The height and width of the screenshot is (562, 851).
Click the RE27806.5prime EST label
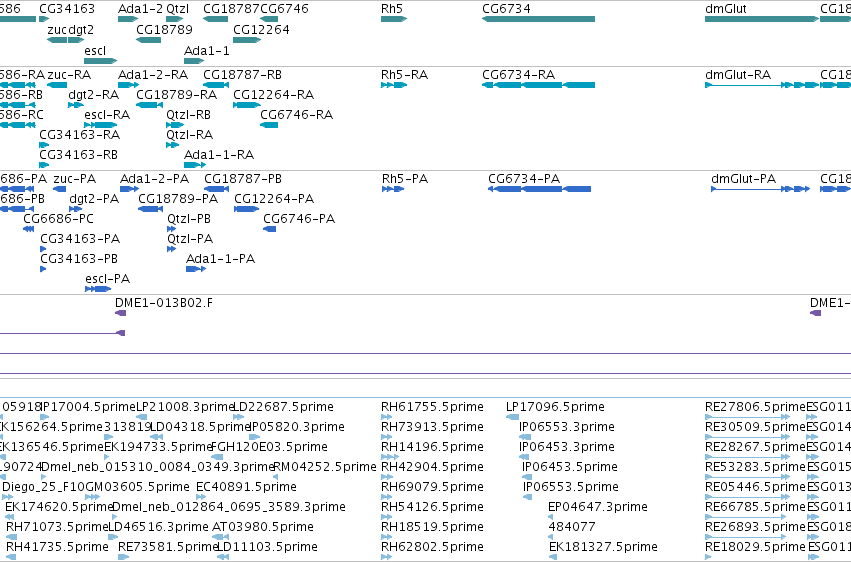(x=755, y=407)
